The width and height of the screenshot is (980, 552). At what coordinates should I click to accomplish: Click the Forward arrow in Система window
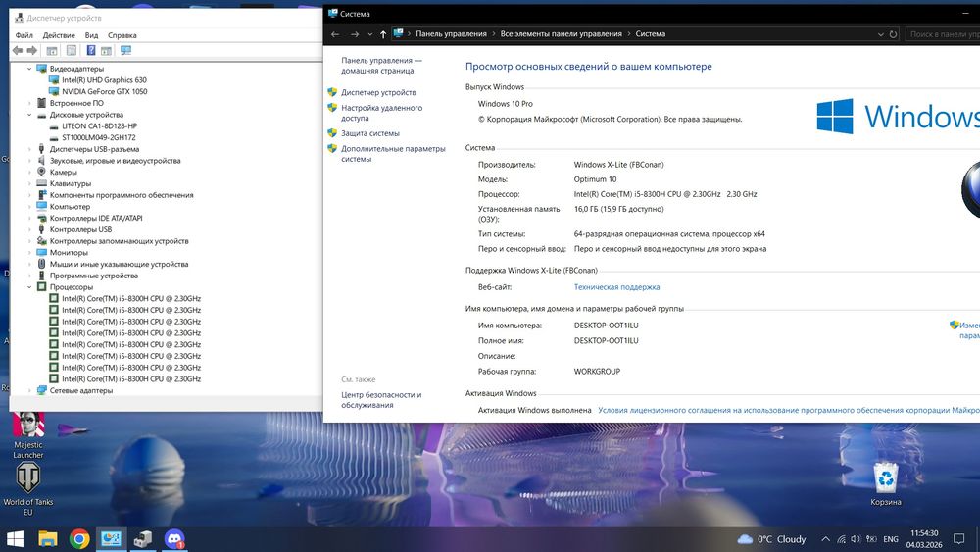[355, 34]
